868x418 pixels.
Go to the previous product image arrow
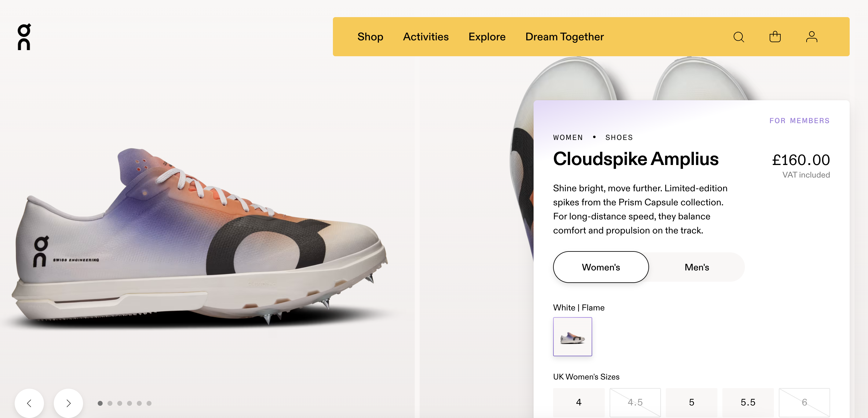[29, 403]
